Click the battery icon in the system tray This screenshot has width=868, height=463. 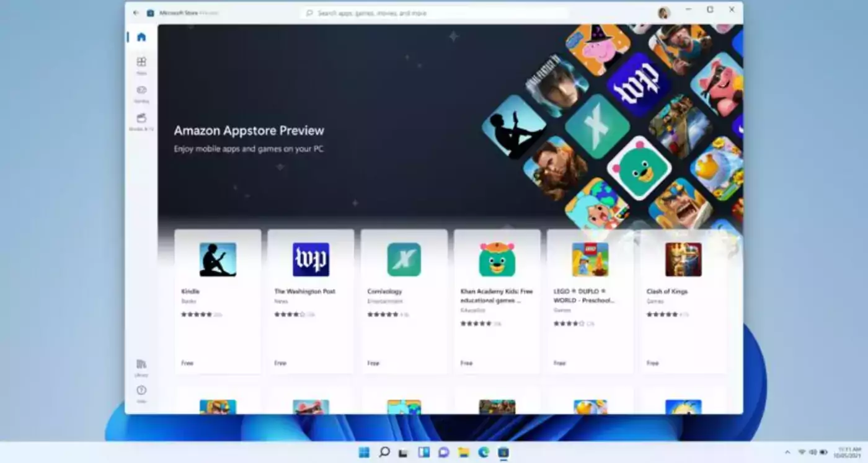pos(823,452)
